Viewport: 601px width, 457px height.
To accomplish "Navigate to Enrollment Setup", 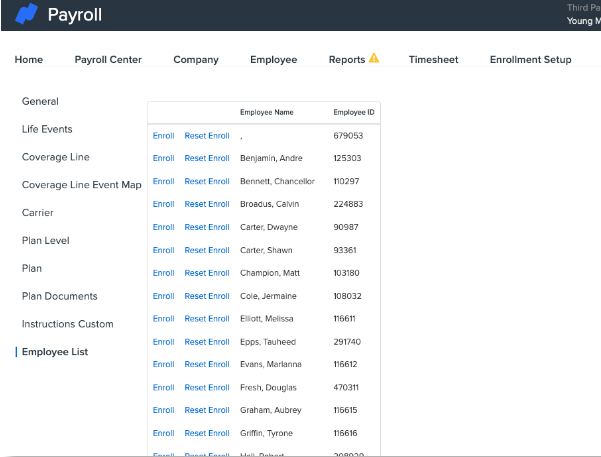I will coord(530,60).
